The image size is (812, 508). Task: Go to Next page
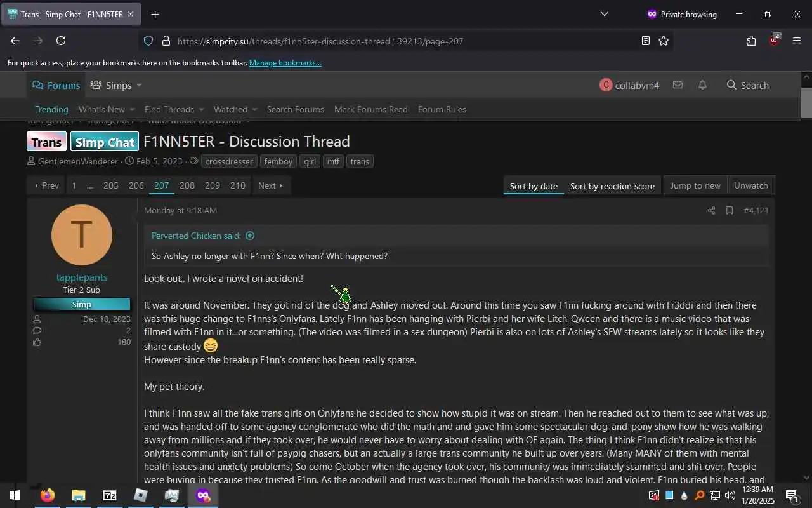click(270, 185)
